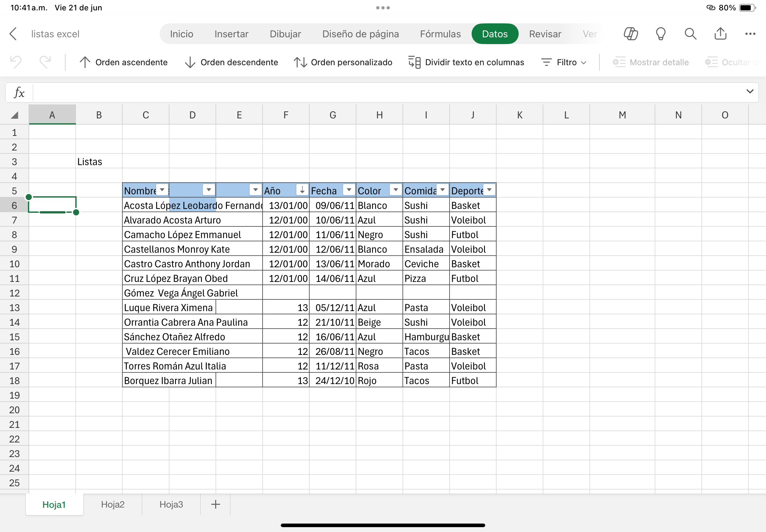Switch to the Fórmulas ribbon tab

(x=440, y=34)
